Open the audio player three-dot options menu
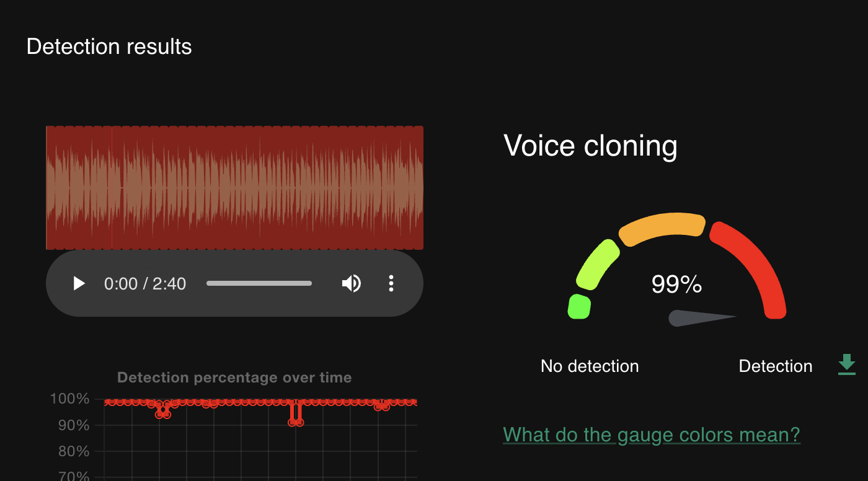This screenshot has width=868, height=481. (391, 284)
